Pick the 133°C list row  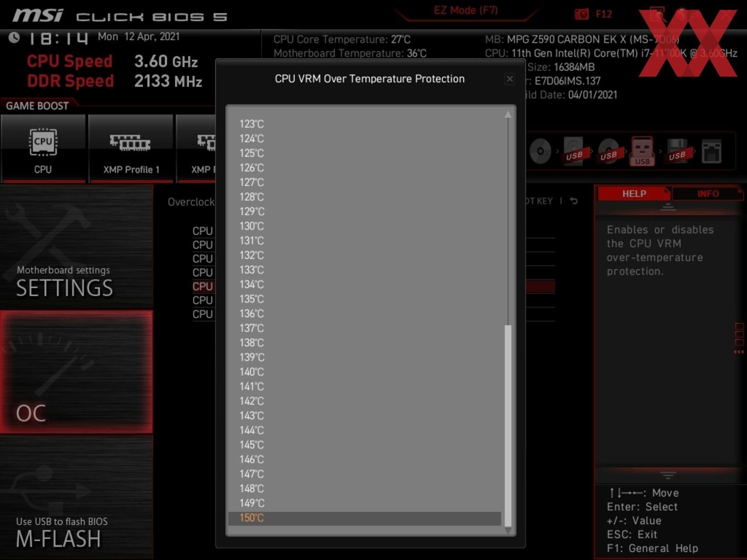point(365,270)
